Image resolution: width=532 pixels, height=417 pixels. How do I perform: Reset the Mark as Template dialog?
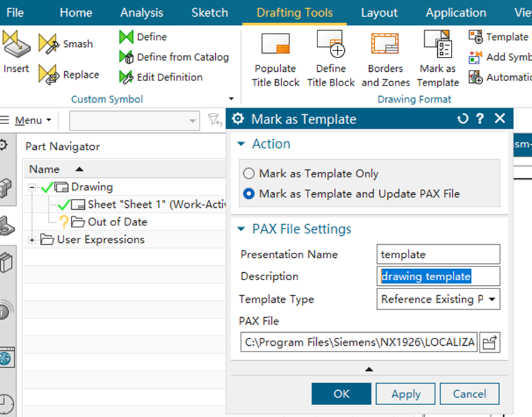click(462, 119)
